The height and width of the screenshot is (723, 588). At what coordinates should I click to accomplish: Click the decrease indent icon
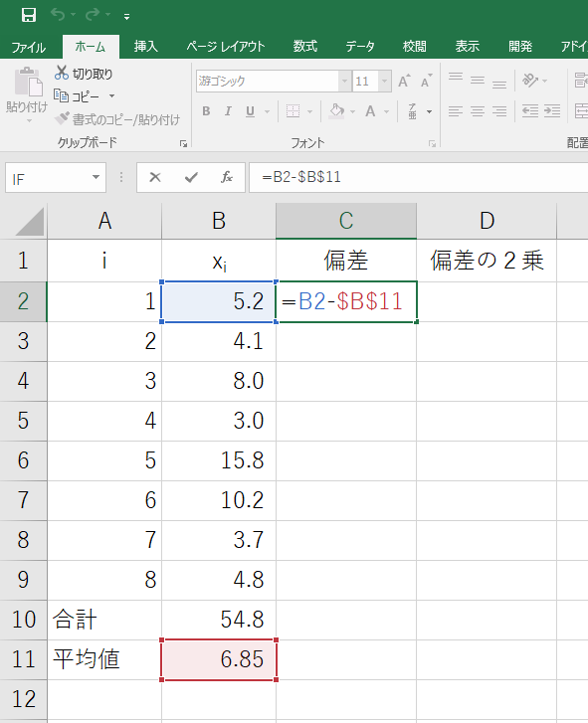pos(530,111)
